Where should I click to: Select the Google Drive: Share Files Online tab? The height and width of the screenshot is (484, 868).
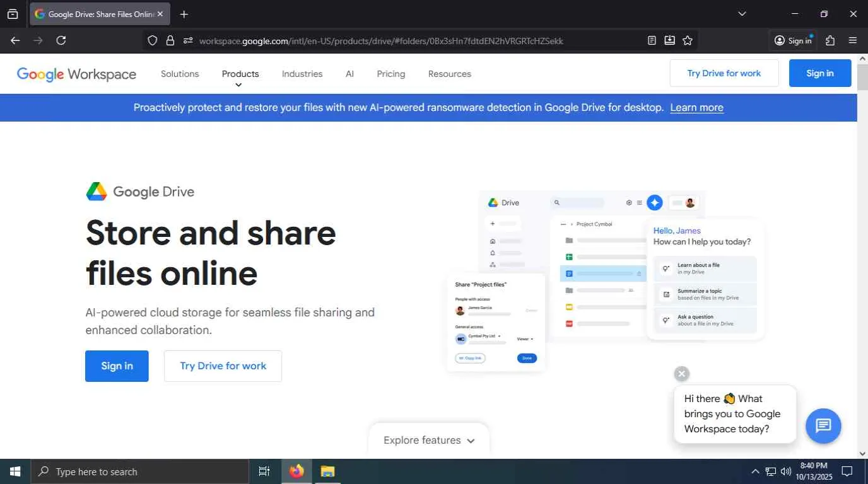point(100,14)
